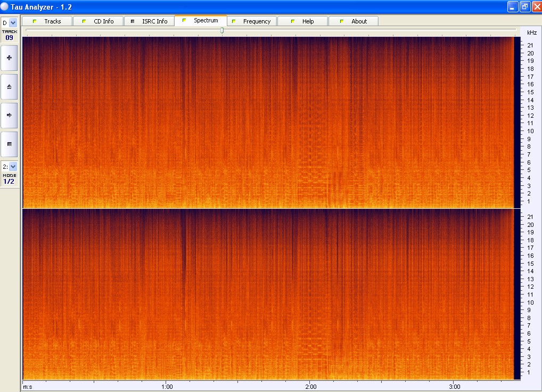Click the 1:00 mark on time axis
542x392 pixels.
pos(167,386)
